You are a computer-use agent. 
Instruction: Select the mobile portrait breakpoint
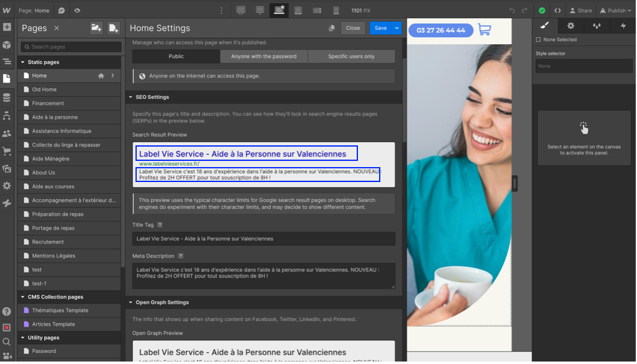[336, 11]
